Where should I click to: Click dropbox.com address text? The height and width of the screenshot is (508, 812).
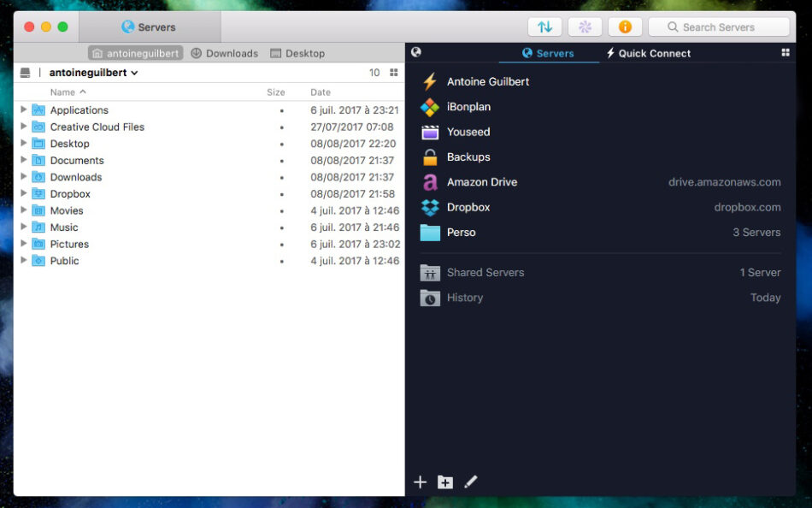tap(747, 207)
